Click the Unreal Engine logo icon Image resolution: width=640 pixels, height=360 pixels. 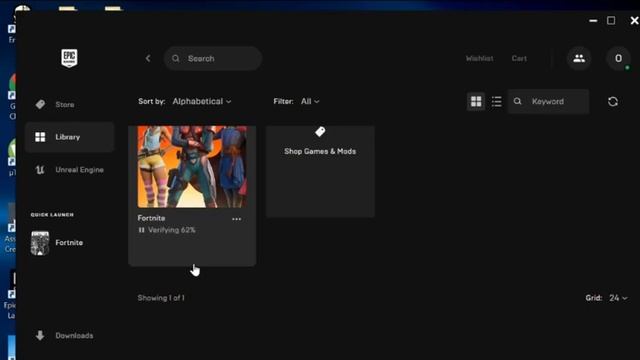40,170
